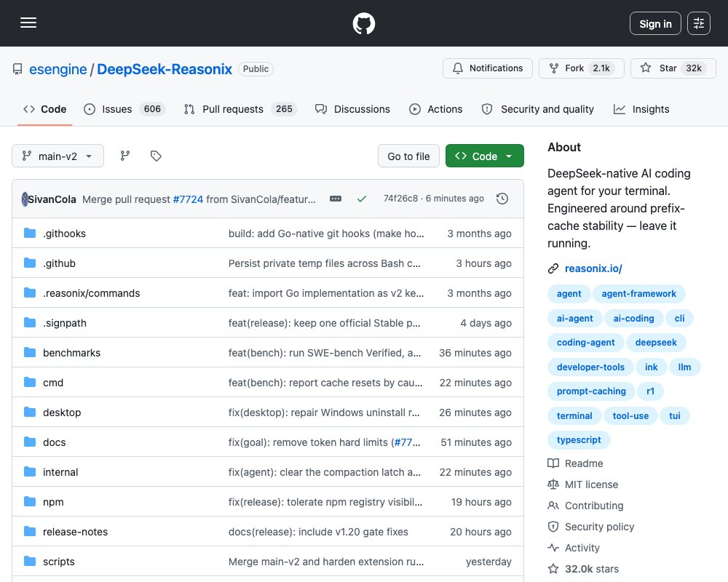The width and height of the screenshot is (728, 582).
Task: Open SivanCola commit author link
Action: coord(52,199)
